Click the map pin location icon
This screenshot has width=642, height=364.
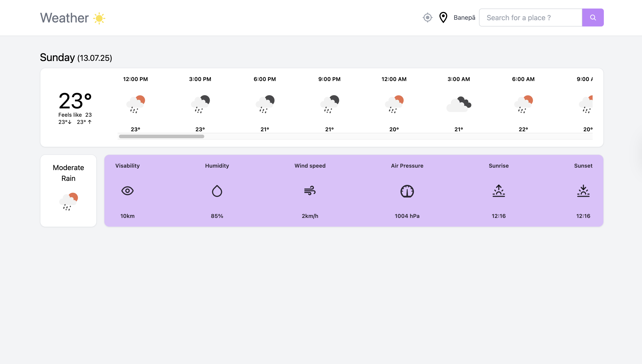[443, 18]
